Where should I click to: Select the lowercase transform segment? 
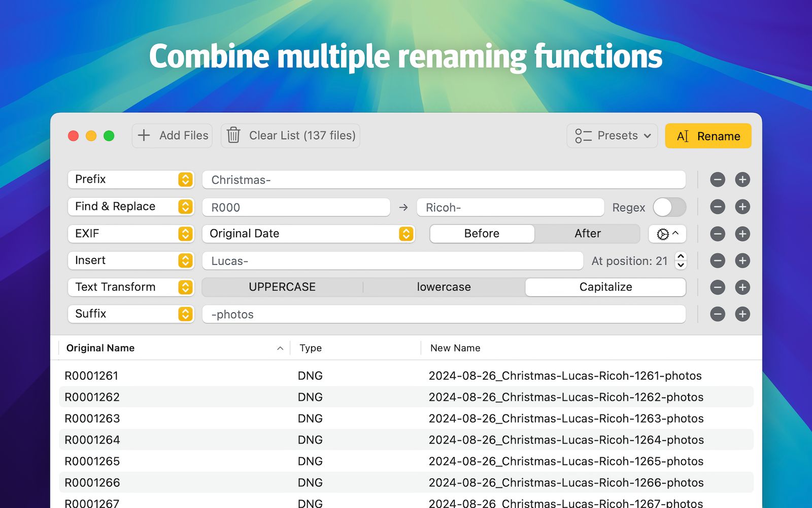coord(444,287)
